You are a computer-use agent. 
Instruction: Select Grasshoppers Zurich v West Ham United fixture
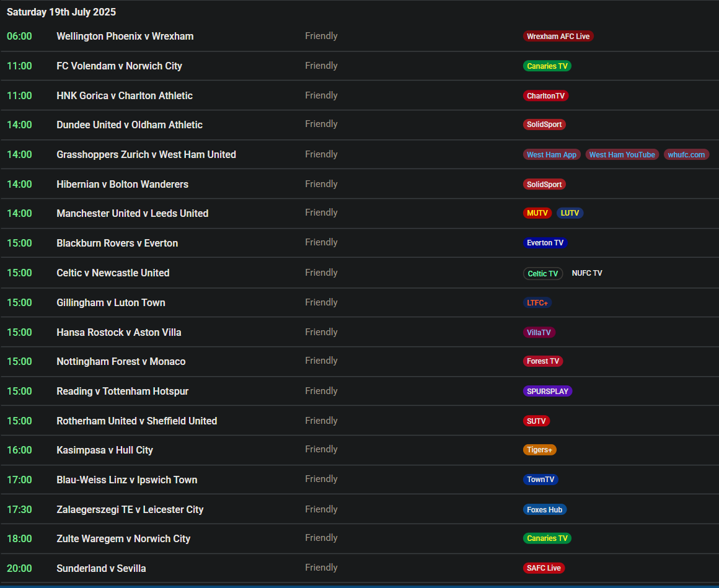(x=146, y=154)
